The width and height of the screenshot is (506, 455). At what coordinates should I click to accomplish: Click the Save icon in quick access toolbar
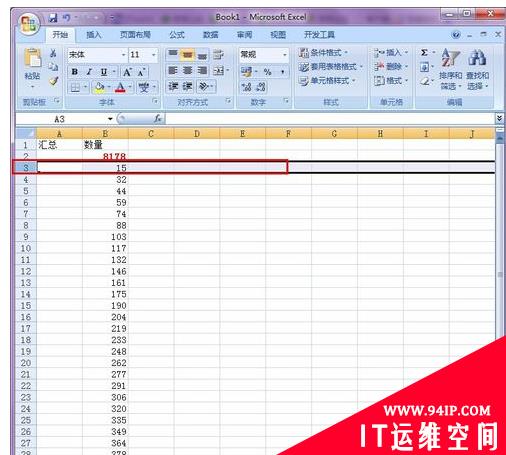point(53,18)
